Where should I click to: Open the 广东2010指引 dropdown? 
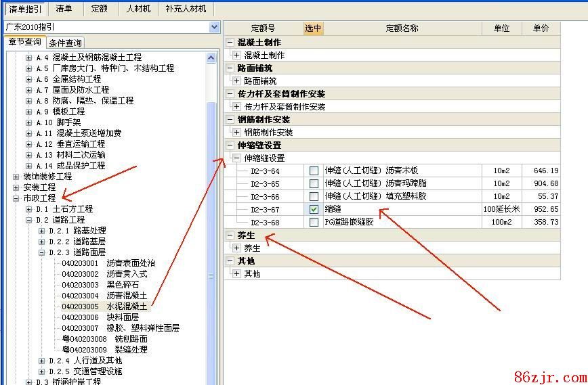tap(214, 27)
